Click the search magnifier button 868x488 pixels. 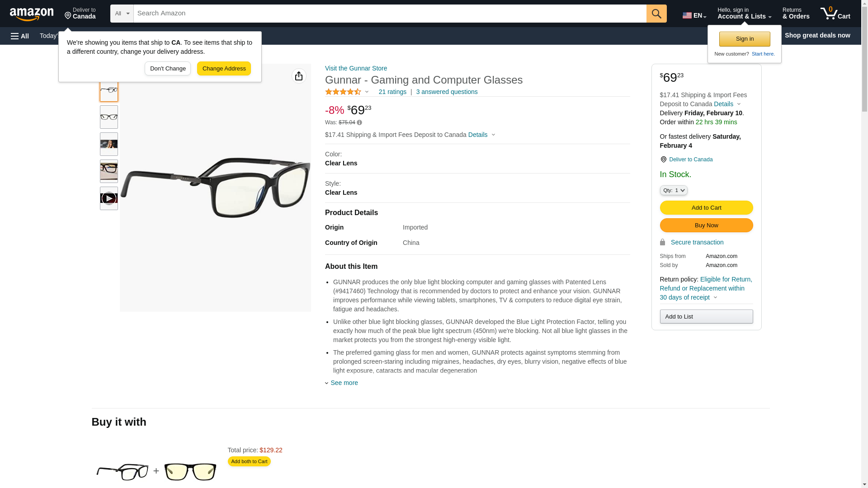(656, 14)
